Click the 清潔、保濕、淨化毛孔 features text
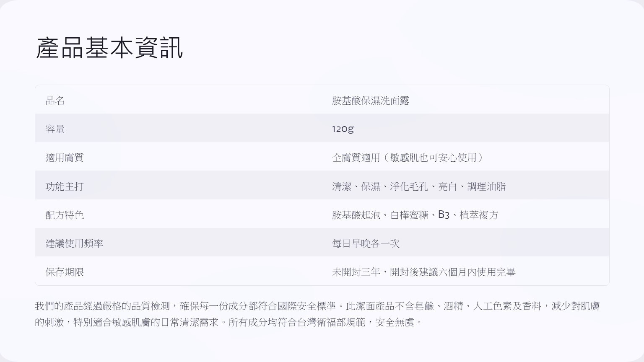The width and height of the screenshot is (644, 362). pyautogui.click(x=380, y=186)
